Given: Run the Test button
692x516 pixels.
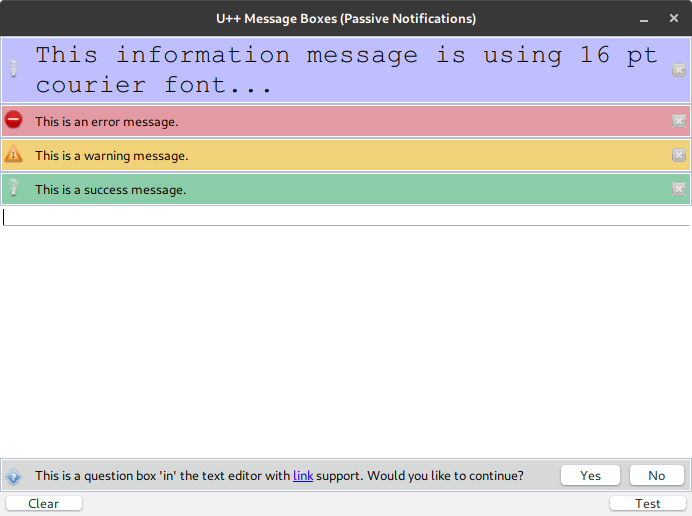Looking at the screenshot, I should pyautogui.click(x=647, y=504).
